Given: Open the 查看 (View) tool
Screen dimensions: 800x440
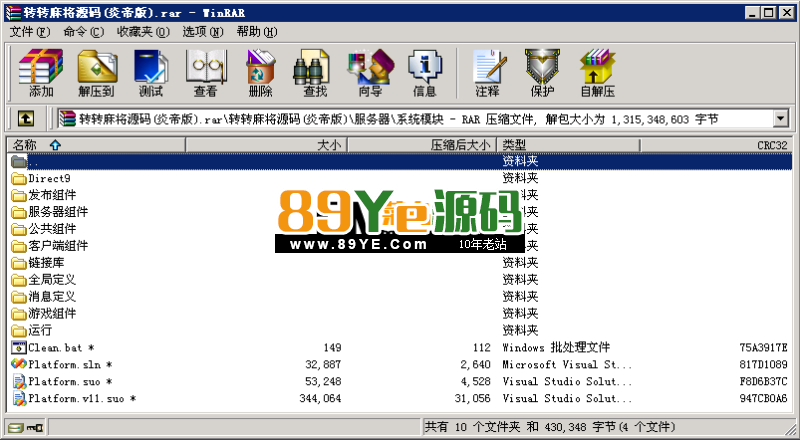Looking at the screenshot, I should 205,73.
